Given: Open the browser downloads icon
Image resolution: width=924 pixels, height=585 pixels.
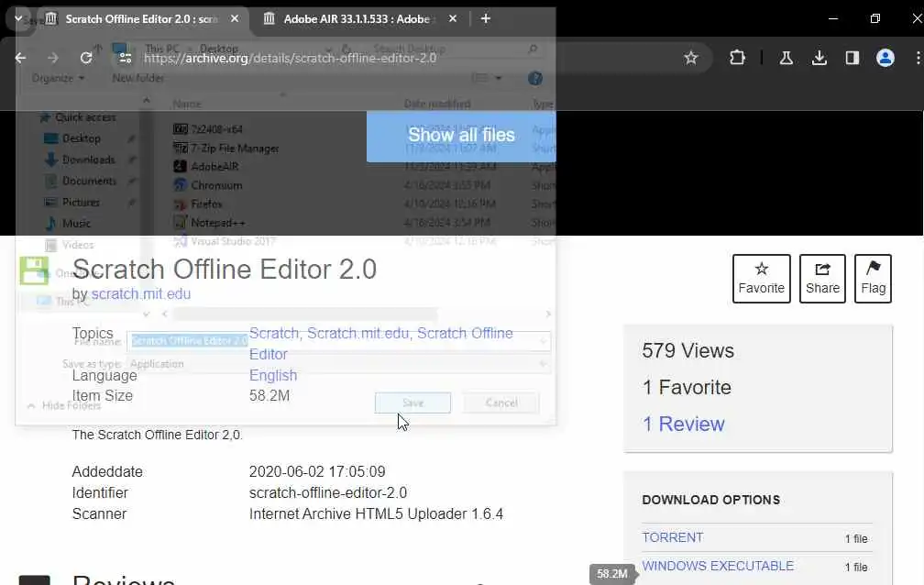Looking at the screenshot, I should point(819,58).
